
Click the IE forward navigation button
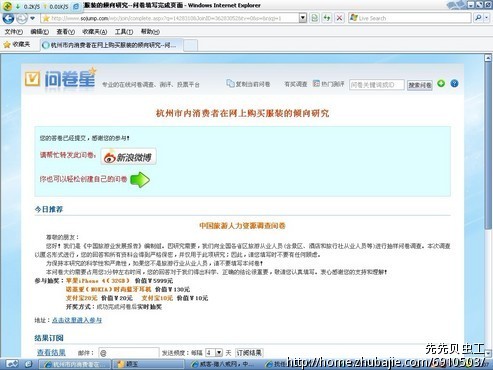tap(22, 18)
